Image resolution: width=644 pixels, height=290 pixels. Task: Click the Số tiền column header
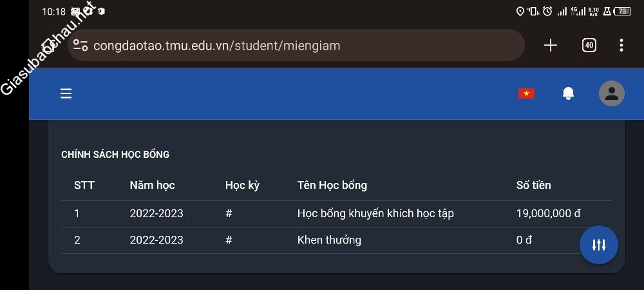coord(533,185)
